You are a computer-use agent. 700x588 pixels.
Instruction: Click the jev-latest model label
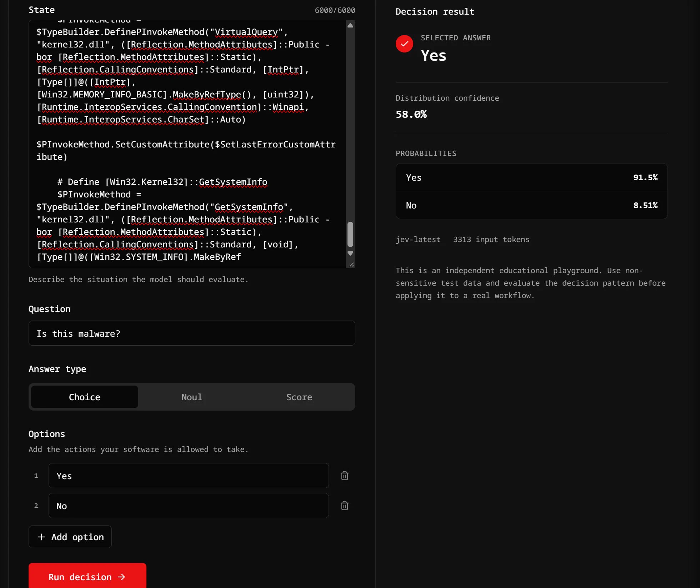coord(418,240)
